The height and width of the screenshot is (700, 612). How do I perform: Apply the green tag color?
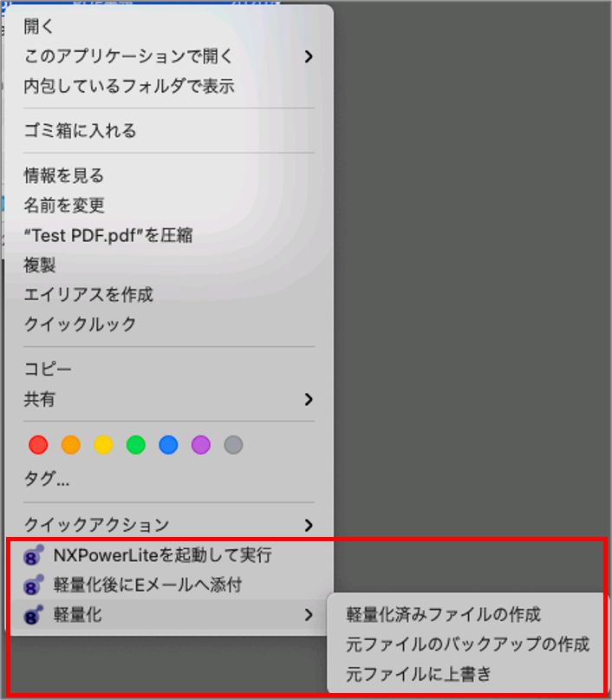(136, 445)
